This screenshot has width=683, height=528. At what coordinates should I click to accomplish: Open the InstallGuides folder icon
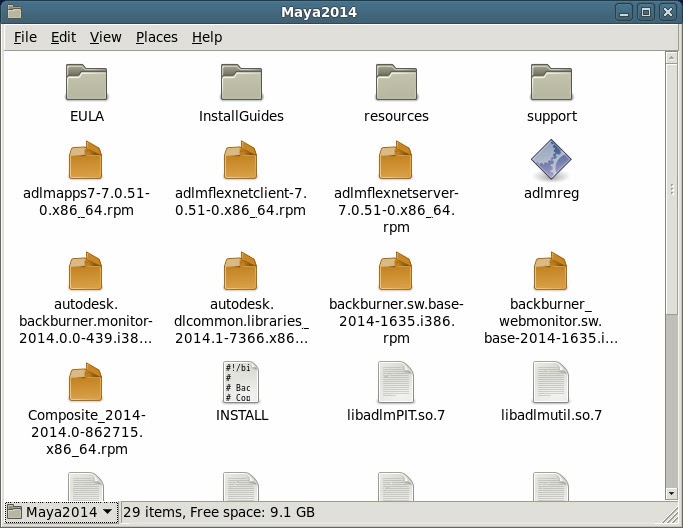click(241, 82)
